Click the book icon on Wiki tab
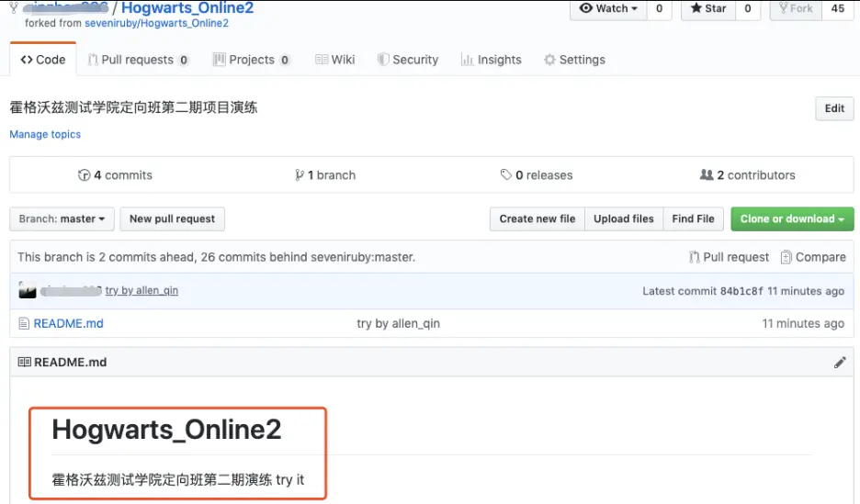Viewport: 860px width, 504px height. pyautogui.click(x=322, y=59)
